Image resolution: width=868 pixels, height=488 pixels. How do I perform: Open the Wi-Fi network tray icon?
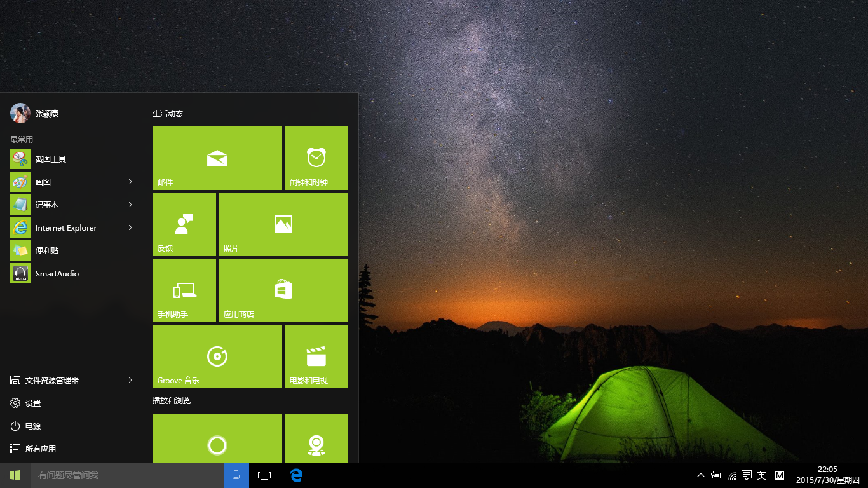[732, 475]
